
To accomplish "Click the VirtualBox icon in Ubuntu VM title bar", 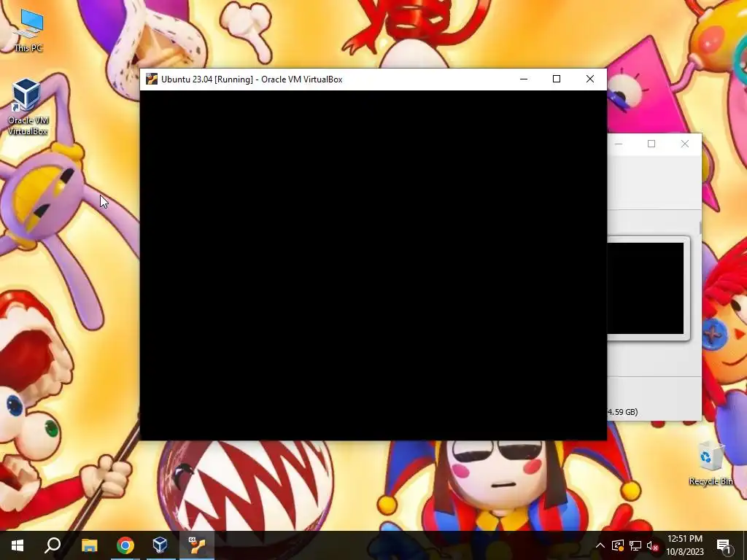I will click(152, 79).
